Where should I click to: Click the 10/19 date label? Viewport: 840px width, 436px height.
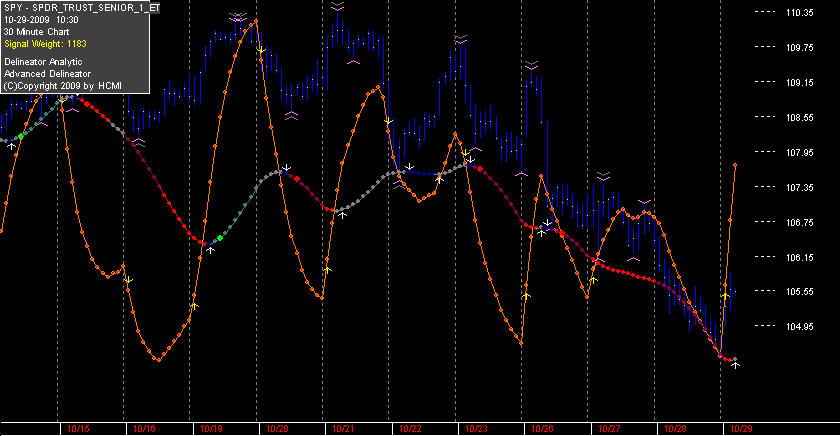[211, 429]
